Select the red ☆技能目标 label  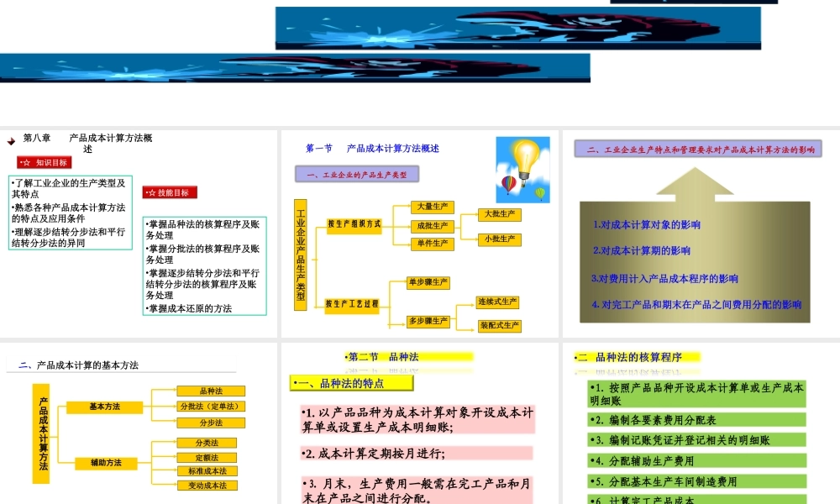(171, 191)
